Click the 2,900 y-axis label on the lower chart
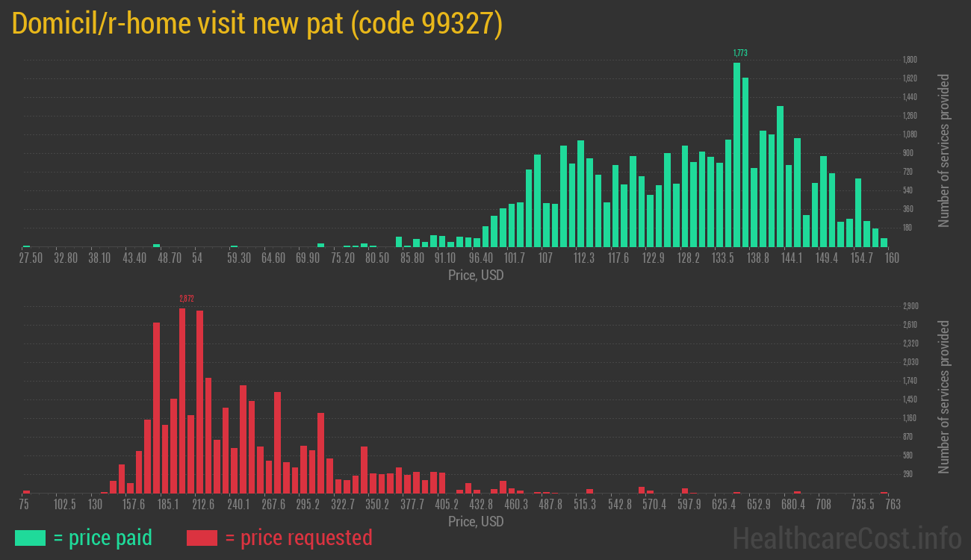 tap(910, 306)
